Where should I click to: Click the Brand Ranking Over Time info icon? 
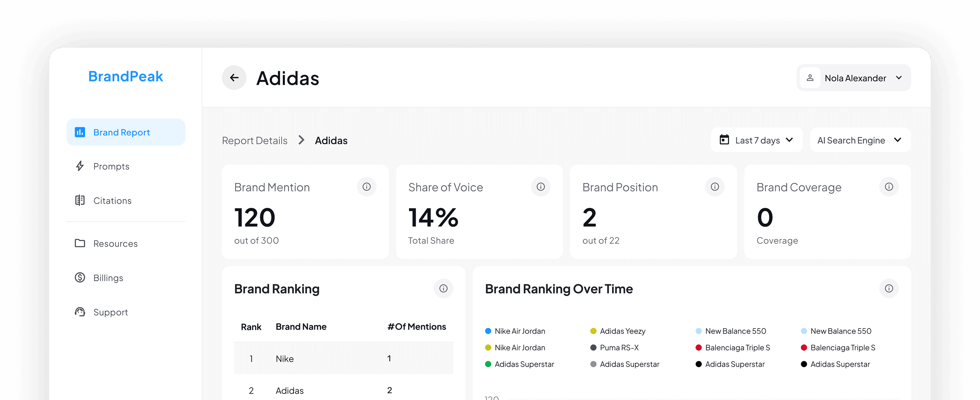click(889, 288)
